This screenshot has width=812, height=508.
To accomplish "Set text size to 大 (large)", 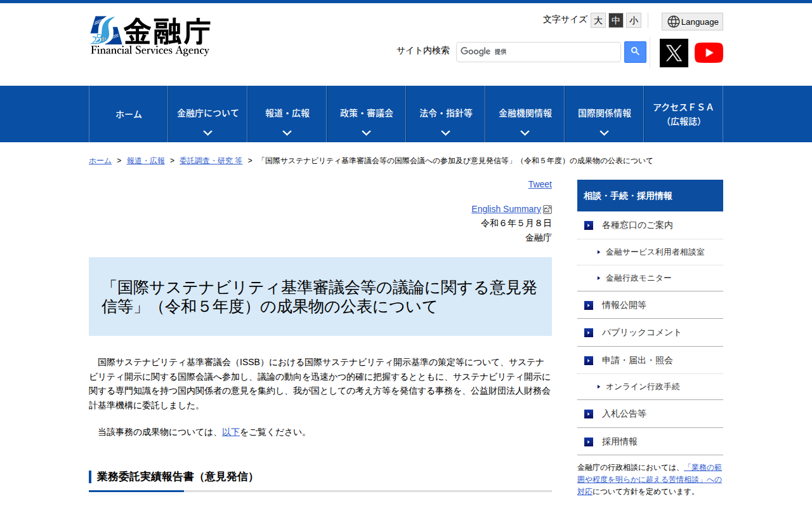I will (x=598, y=20).
